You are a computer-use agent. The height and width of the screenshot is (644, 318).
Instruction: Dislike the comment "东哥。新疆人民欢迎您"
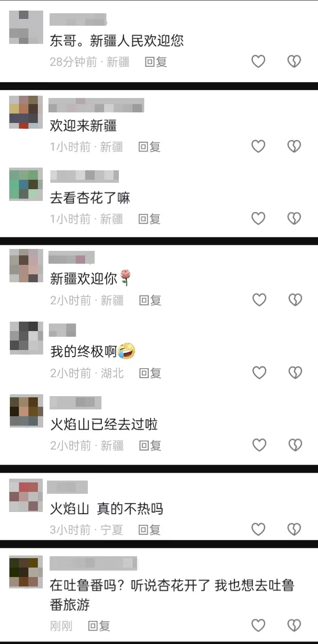(x=294, y=61)
